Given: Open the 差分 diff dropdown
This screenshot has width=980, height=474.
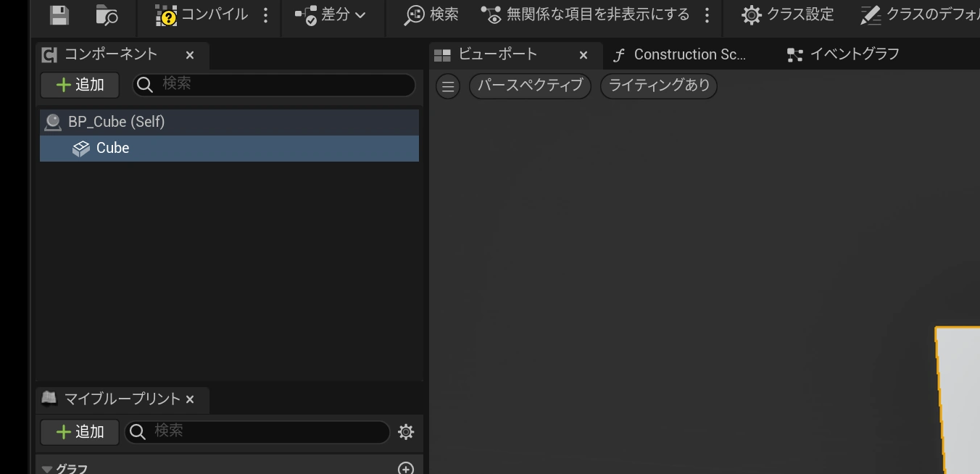Looking at the screenshot, I should [331, 15].
